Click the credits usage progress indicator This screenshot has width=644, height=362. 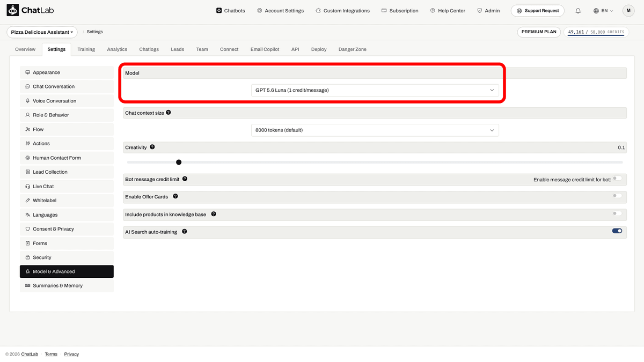click(596, 32)
